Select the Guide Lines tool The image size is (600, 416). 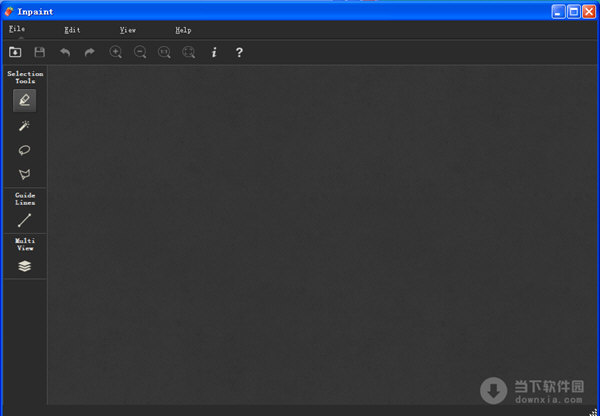tap(24, 220)
